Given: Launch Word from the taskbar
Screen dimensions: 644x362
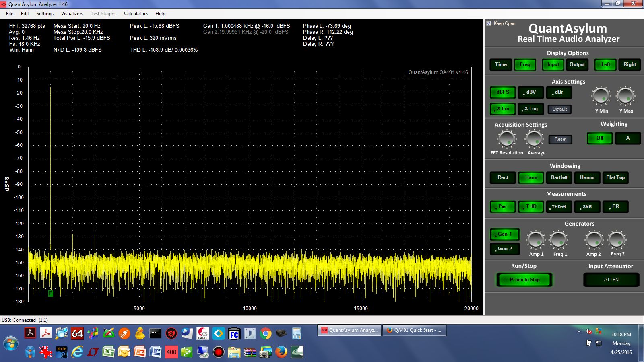Looking at the screenshot, I should click(155, 352).
